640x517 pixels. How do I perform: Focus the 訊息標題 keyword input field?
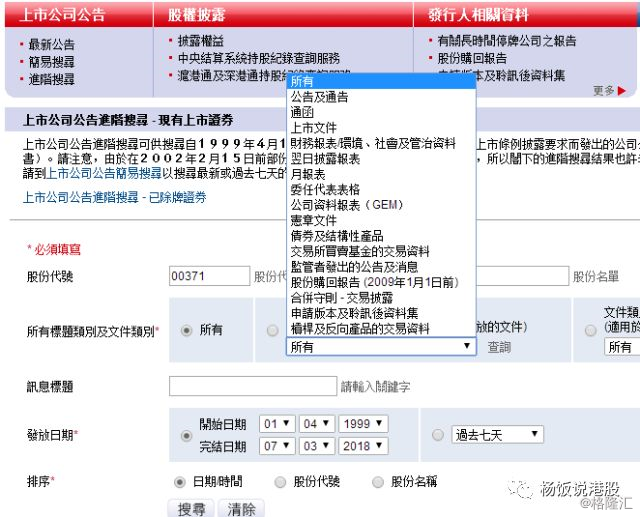253,386
